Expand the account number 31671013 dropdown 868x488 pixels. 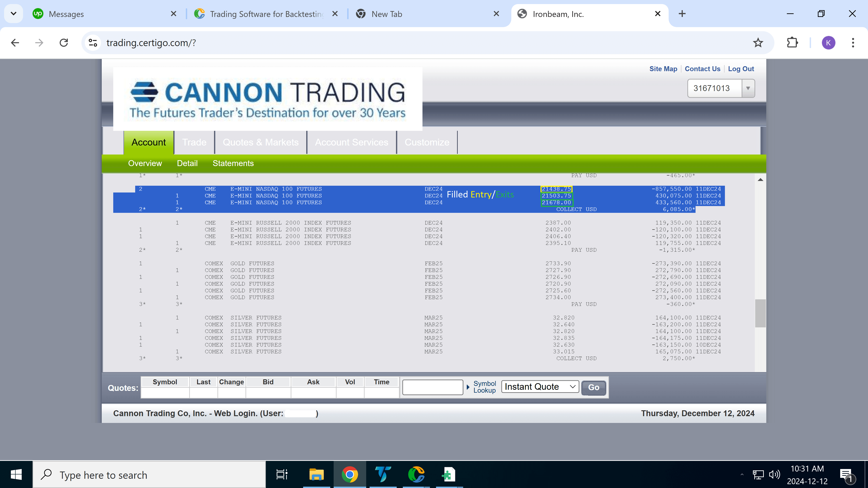748,88
